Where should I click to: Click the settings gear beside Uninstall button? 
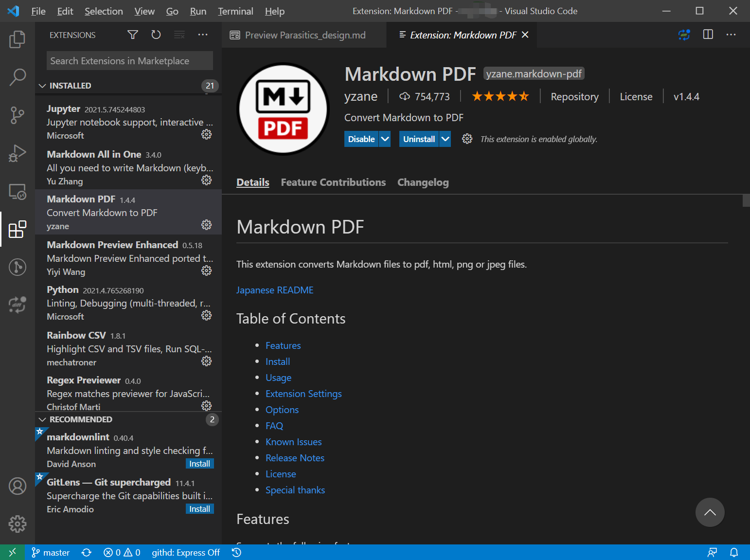(x=467, y=139)
